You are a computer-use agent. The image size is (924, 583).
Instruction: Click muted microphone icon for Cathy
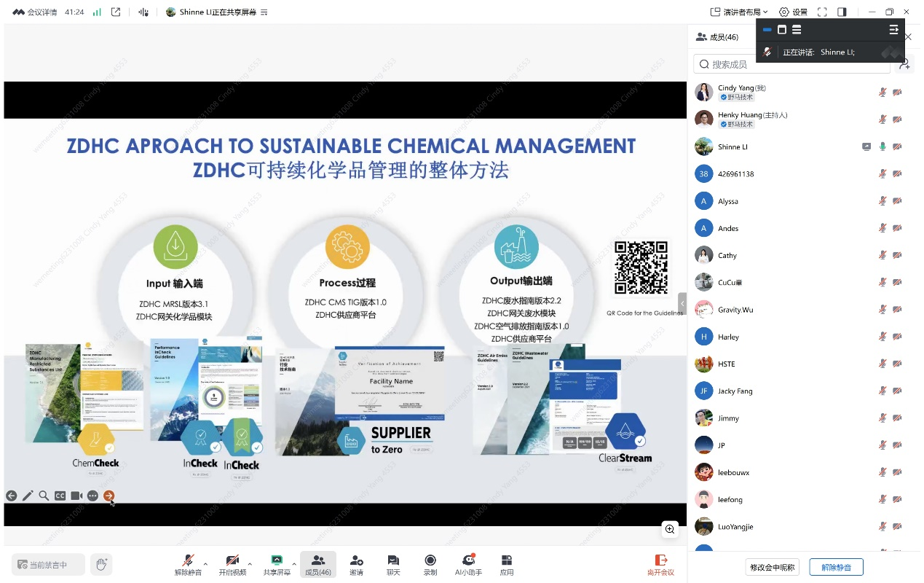click(x=882, y=255)
